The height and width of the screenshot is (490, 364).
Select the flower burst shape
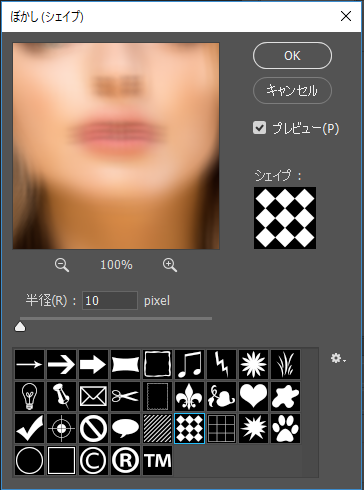(253, 364)
